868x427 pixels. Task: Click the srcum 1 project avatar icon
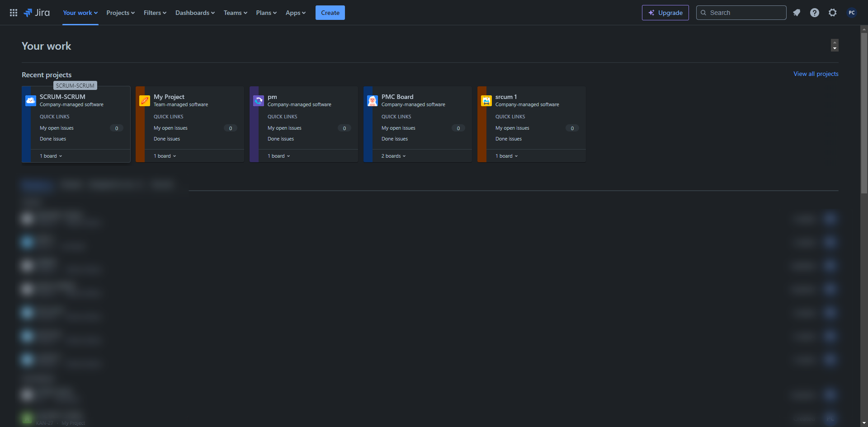tap(486, 101)
